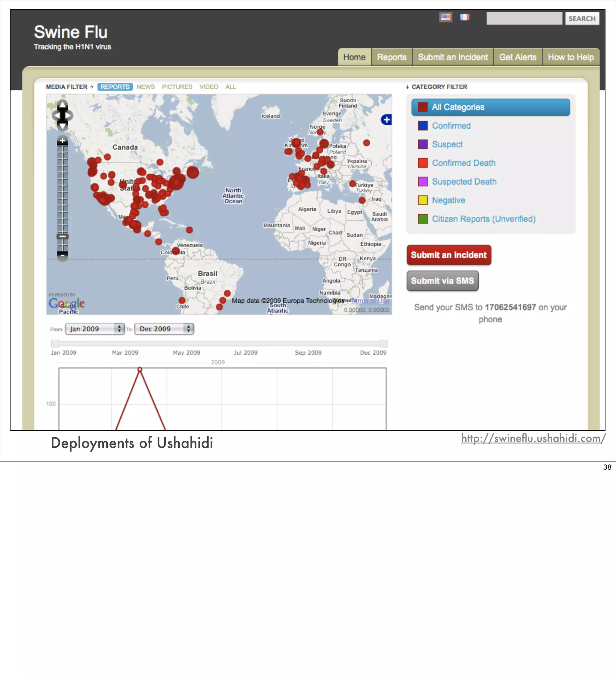Go to Submit an Incident tab
The image size is (616, 677).
coord(453,57)
